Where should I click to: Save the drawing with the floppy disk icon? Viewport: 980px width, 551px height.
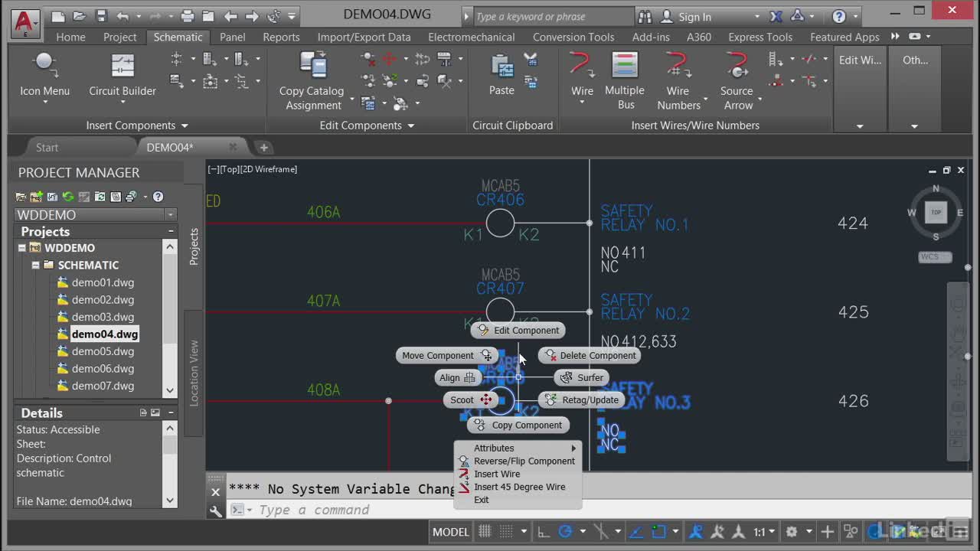[x=101, y=16]
